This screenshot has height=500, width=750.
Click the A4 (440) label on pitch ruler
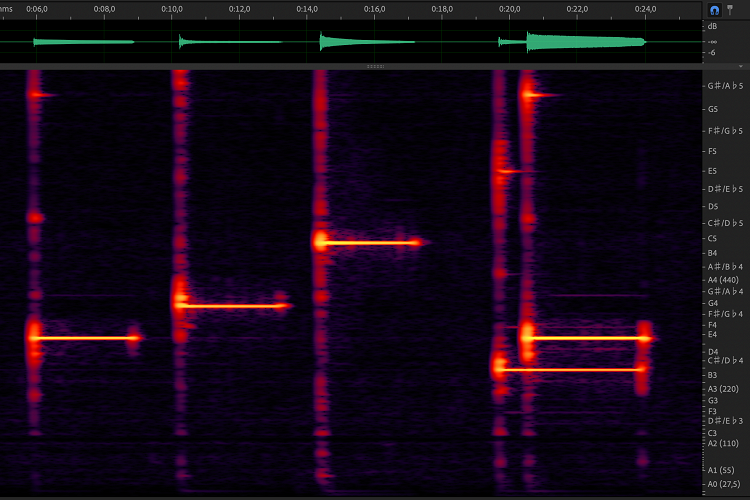click(722, 280)
